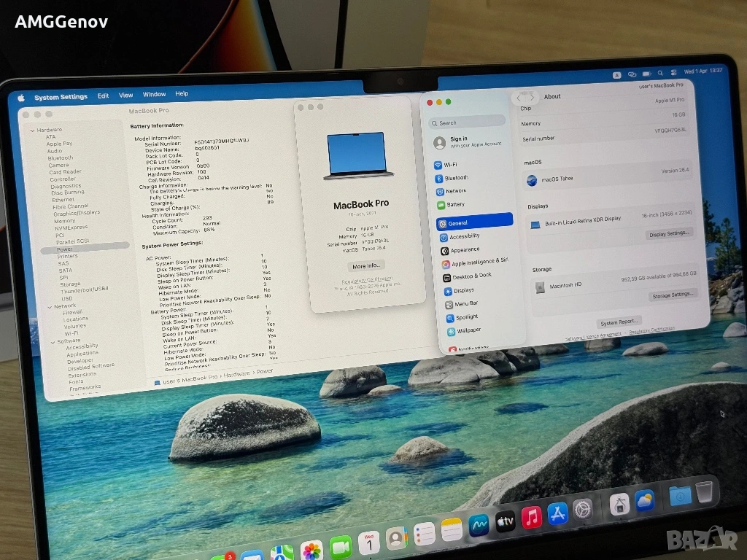Image resolution: width=747 pixels, height=560 pixels.
Task: Open the Edit menu in the menu bar
Action: pyautogui.click(x=104, y=96)
